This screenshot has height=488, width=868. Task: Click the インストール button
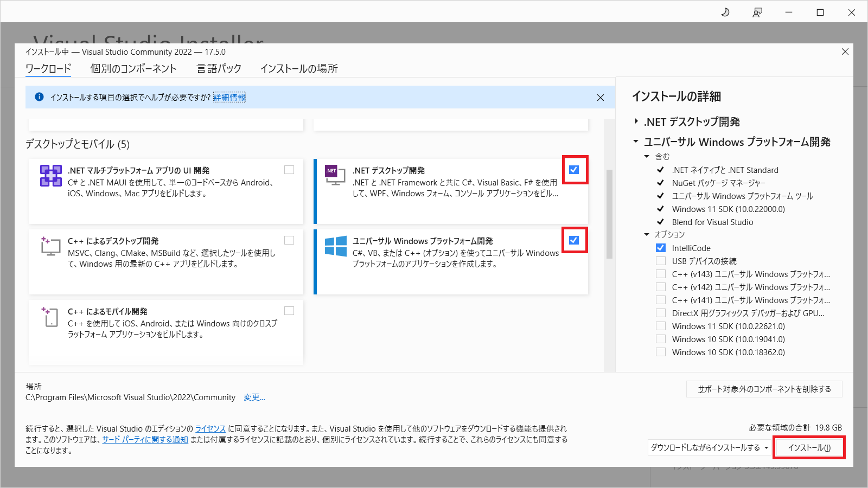click(809, 447)
